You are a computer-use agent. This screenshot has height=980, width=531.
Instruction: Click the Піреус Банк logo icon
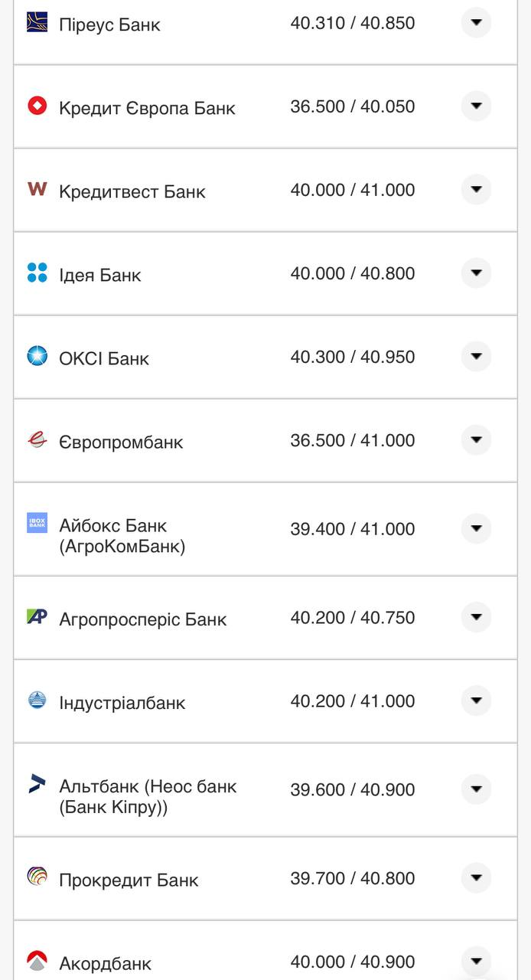(37, 21)
